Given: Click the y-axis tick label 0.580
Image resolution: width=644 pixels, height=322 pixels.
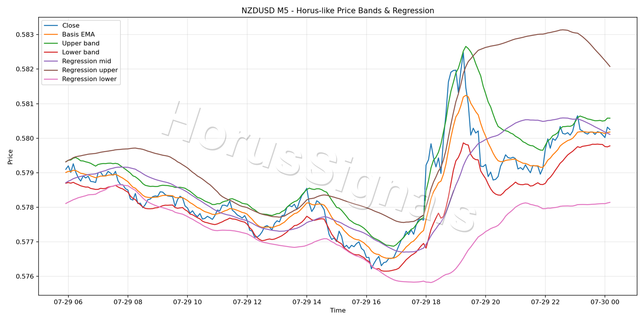Looking at the screenshot, I should tap(25, 138).
